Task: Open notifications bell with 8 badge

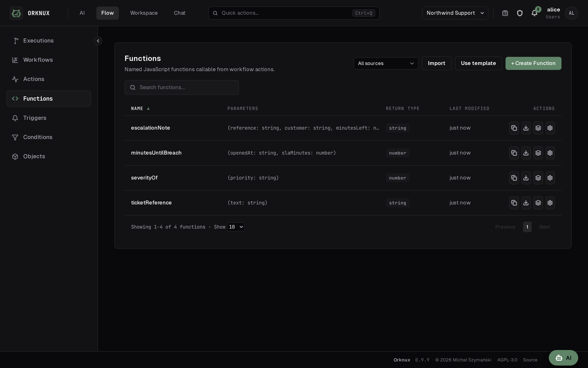Action: (535, 13)
